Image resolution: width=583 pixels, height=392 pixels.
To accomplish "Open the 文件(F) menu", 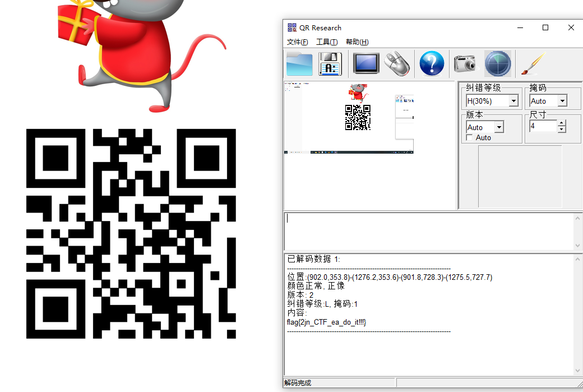I will (297, 42).
